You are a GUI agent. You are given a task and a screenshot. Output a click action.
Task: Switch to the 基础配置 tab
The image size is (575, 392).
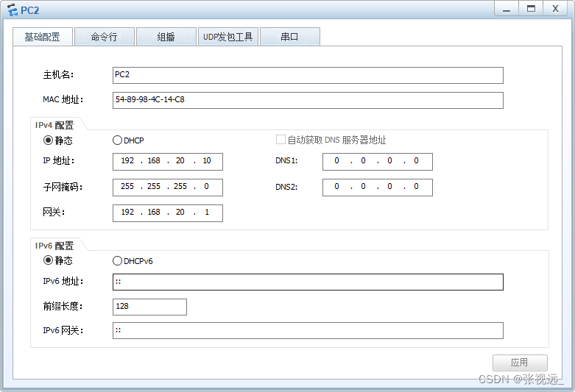pos(43,37)
